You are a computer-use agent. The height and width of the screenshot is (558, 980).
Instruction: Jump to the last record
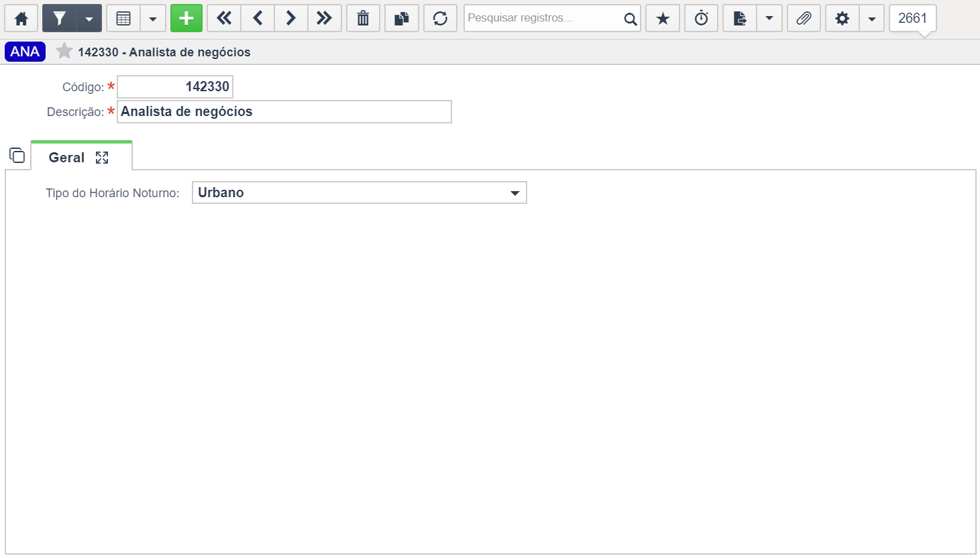point(325,19)
